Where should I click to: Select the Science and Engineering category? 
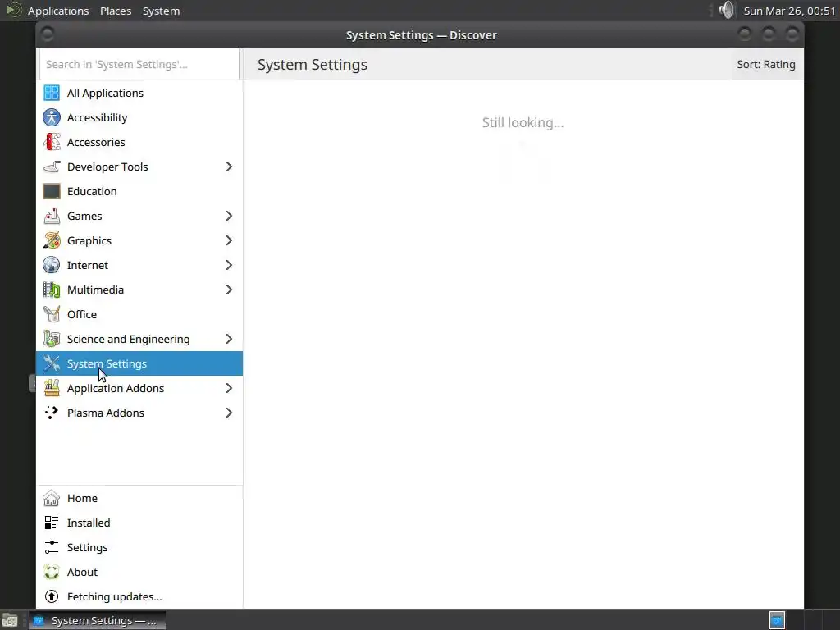point(128,339)
